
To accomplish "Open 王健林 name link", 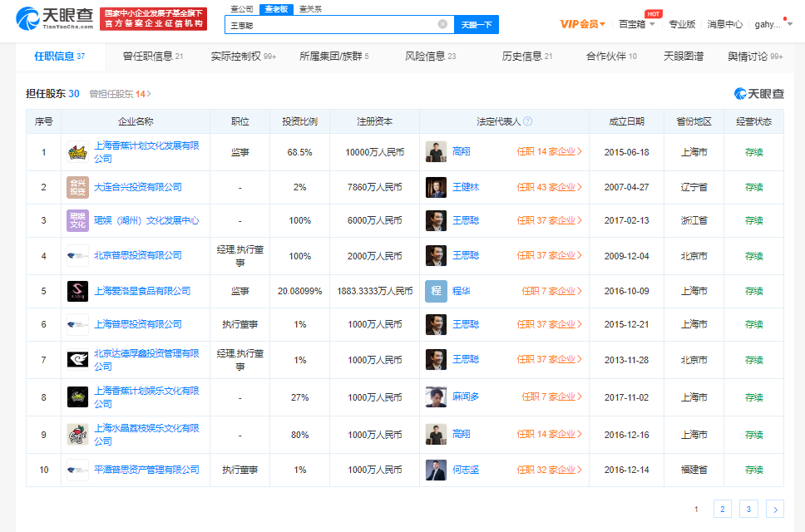I will point(466,187).
